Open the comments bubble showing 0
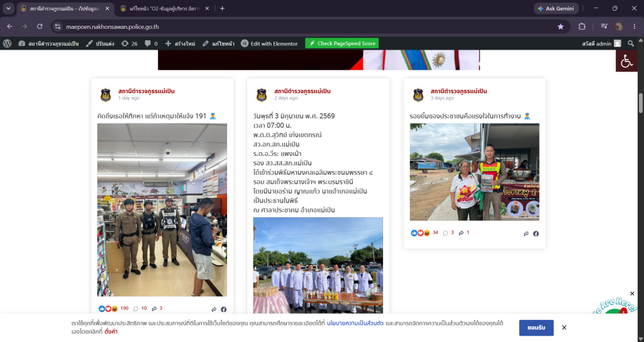Screen dimensions: 644x342 (x=151, y=43)
